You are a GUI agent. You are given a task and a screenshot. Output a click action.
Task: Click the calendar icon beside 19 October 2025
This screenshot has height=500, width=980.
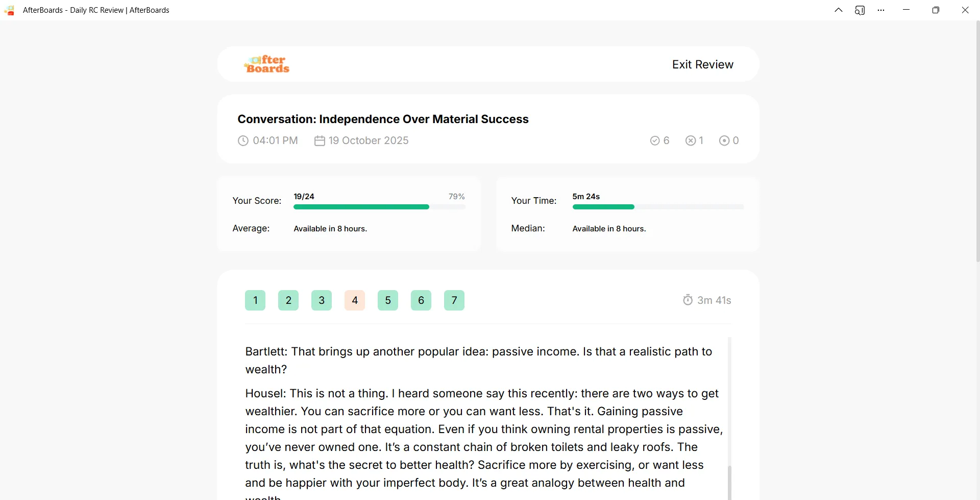click(320, 141)
